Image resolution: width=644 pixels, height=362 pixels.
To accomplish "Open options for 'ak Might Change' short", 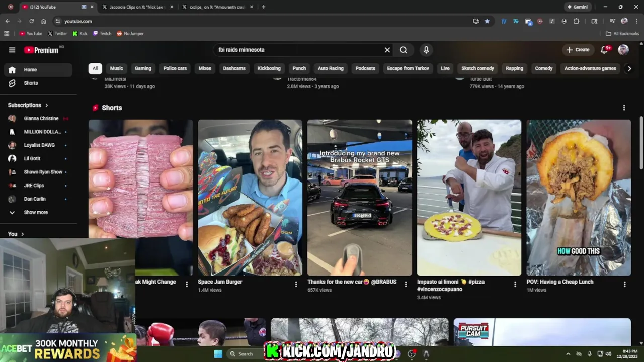I will click(x=187, y=284).
